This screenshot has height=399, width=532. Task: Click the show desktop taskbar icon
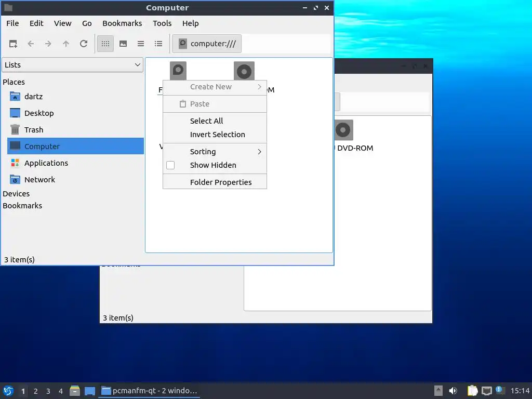[89, 391]
